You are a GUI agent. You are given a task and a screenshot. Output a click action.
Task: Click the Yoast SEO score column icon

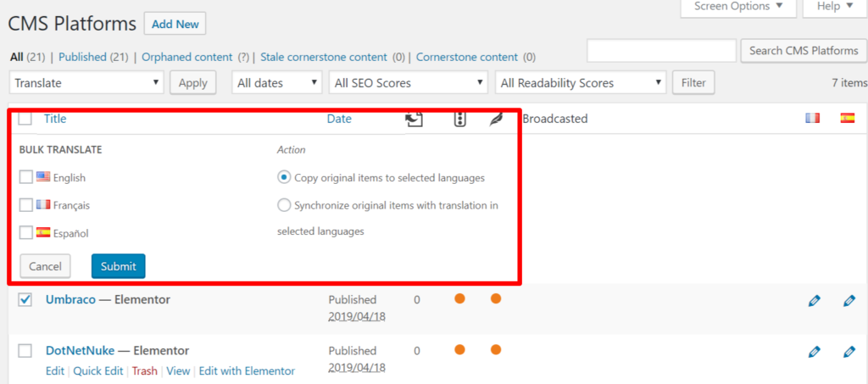coord(459,119)
